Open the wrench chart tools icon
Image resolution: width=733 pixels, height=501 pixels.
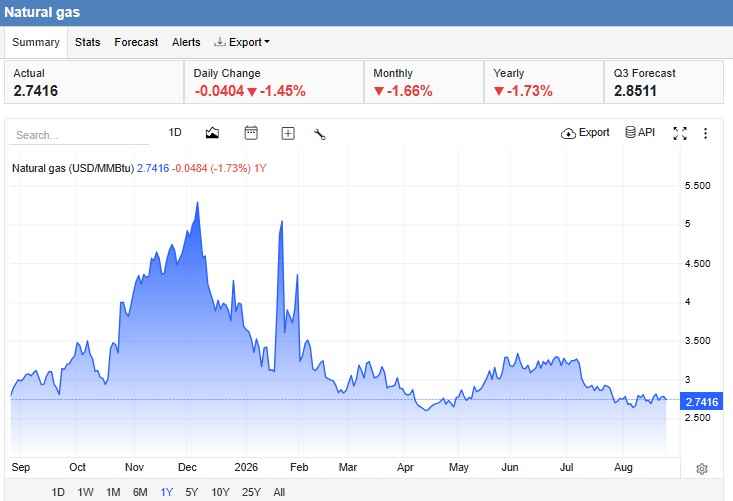320,134
